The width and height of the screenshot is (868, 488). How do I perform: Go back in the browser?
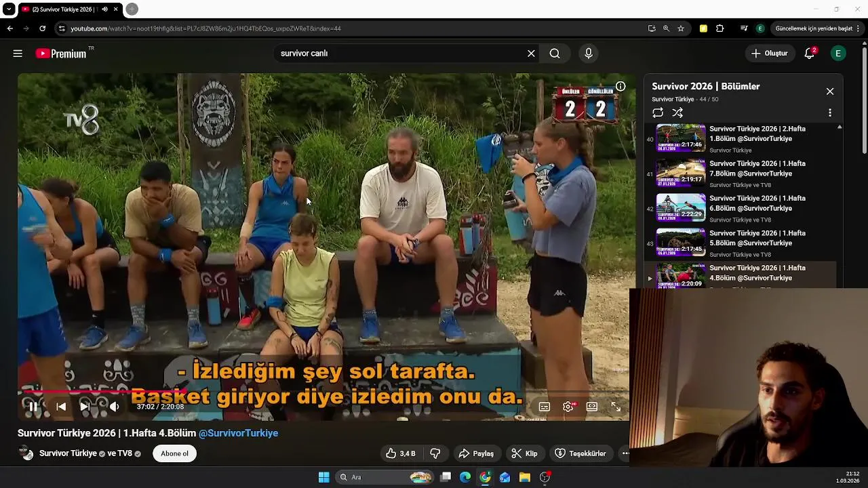pos(10,28)
